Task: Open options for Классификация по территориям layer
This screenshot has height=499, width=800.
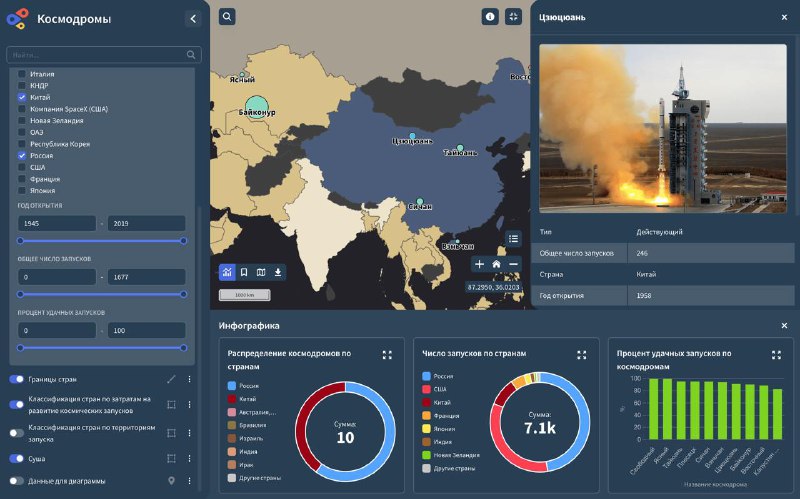Action: pyautogui.click(x=189, y=433)
